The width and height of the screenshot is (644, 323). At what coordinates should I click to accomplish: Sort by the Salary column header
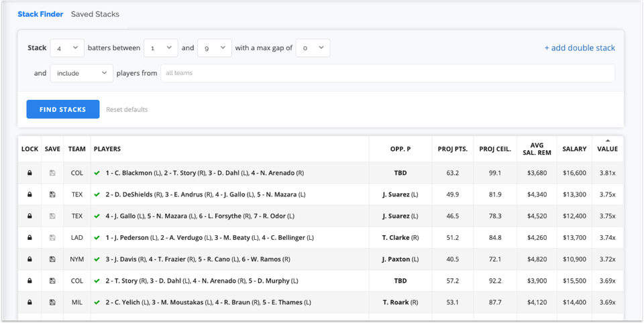574,149
